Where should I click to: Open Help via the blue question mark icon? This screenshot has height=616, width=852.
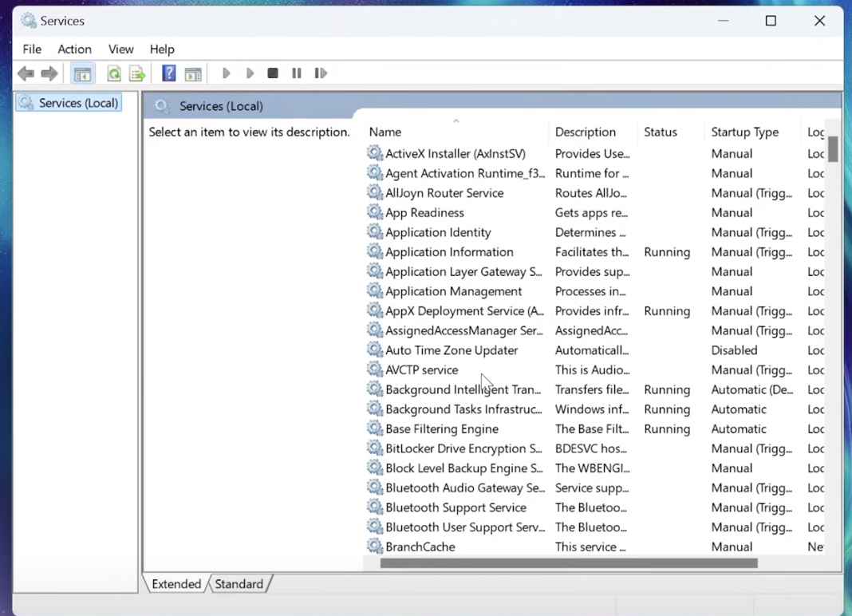[169, 73]
